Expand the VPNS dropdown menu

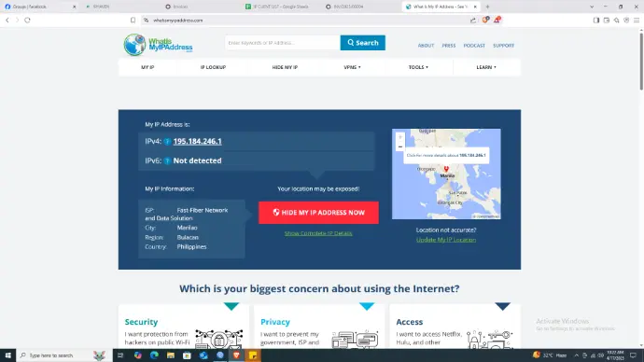coord(352,67)
